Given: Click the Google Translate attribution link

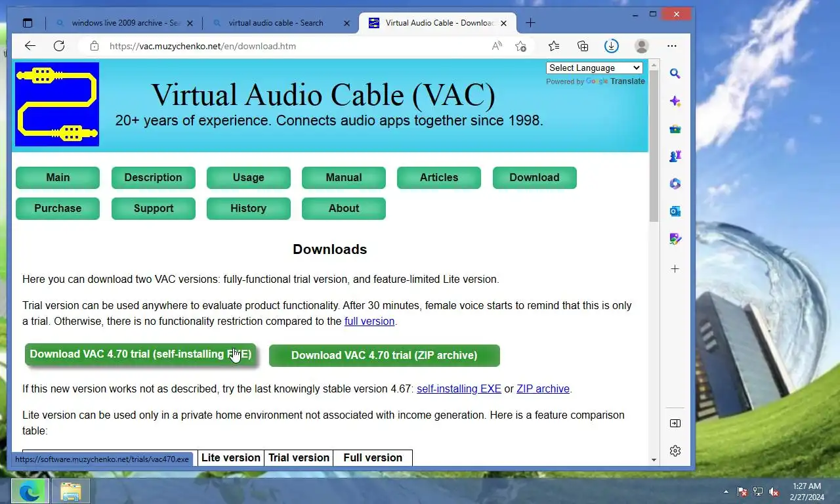Looking at the screenshot, I should pos(615,81).
